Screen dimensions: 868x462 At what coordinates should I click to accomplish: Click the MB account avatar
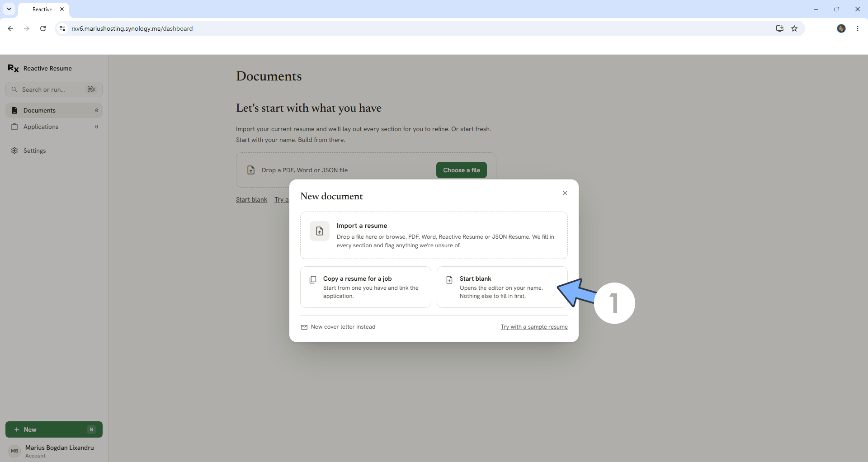pos(14,451)
